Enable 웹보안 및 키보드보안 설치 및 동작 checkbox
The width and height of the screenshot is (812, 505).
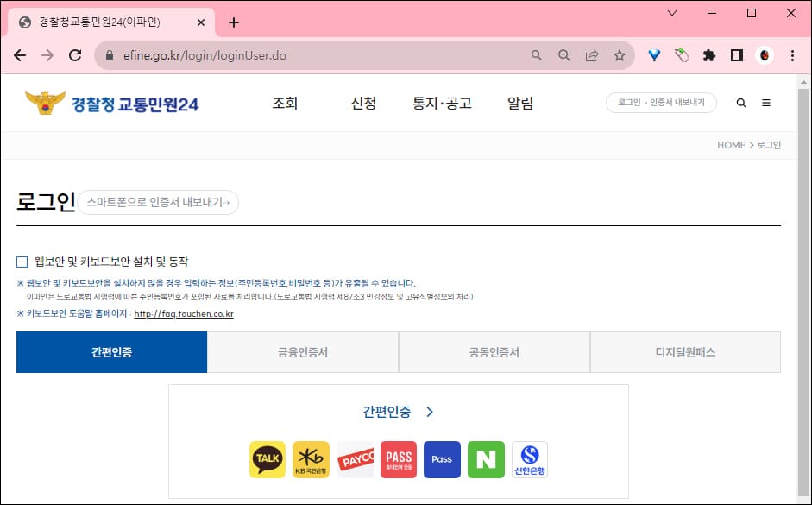(x=21, y=261)
